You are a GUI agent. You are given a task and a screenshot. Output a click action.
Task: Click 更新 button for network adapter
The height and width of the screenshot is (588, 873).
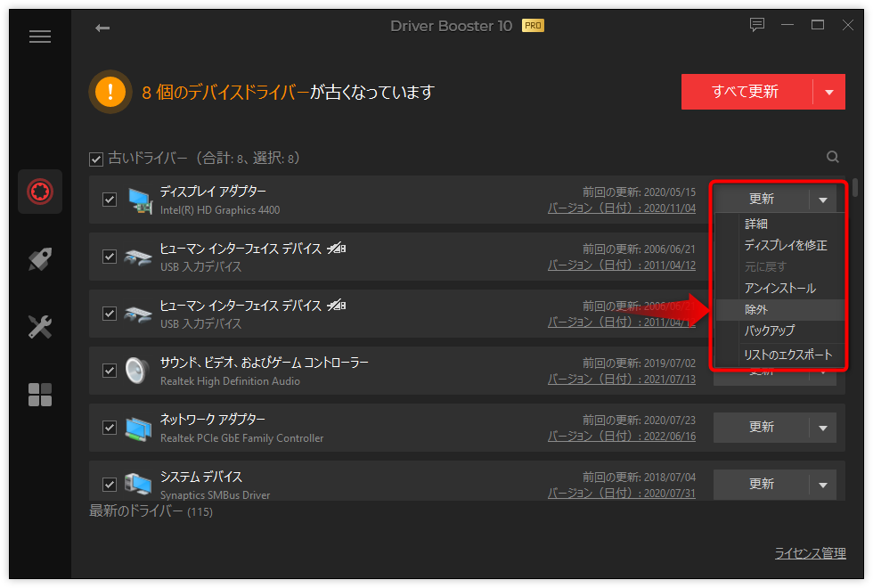point(761,428)
